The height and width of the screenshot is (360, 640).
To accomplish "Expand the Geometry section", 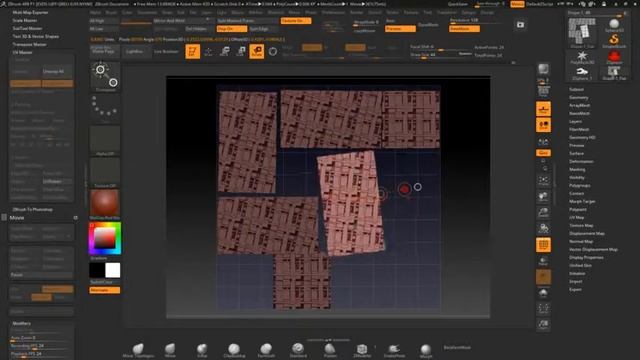I will pos(579,98).
